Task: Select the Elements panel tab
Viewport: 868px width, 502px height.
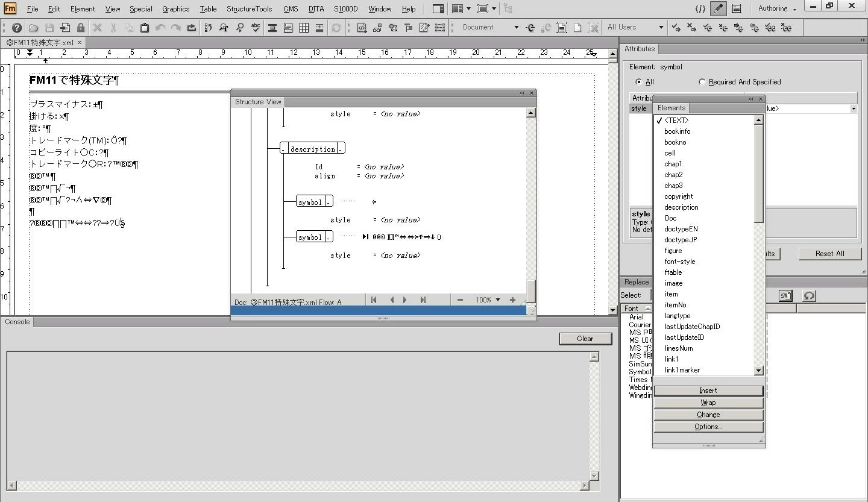Action: (671, 108)
